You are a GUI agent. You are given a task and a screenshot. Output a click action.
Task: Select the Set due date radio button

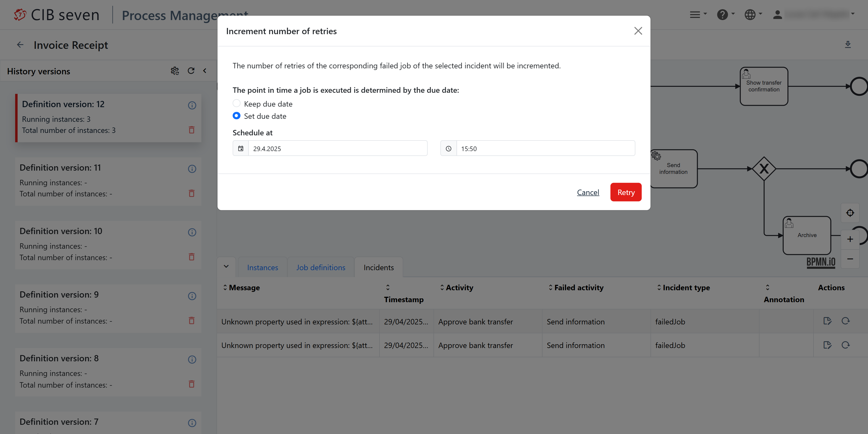pyautogui.click(x=237, y=116)
